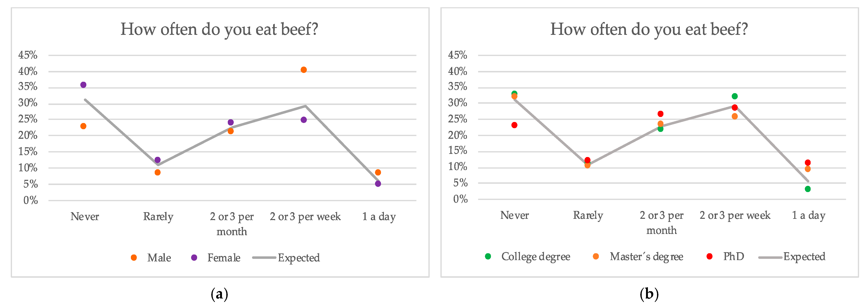Select the Male data point above Never
Image resolution: width=868 pixels, height=308 pixels.
coord(83,126)
